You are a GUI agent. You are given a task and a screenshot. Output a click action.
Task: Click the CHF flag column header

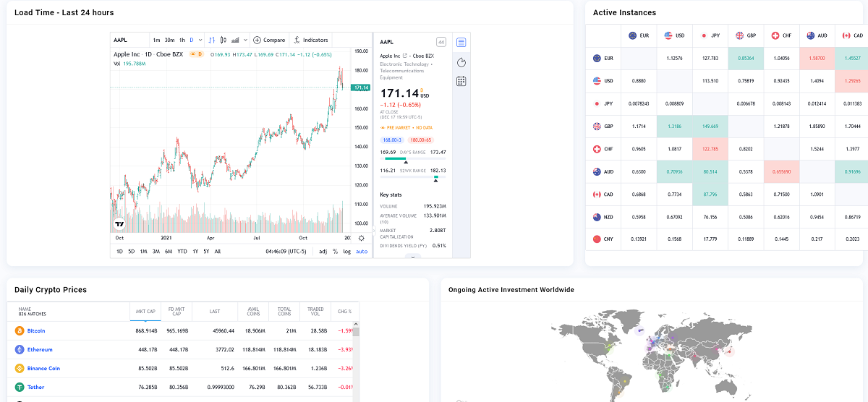tap(781, 35)
